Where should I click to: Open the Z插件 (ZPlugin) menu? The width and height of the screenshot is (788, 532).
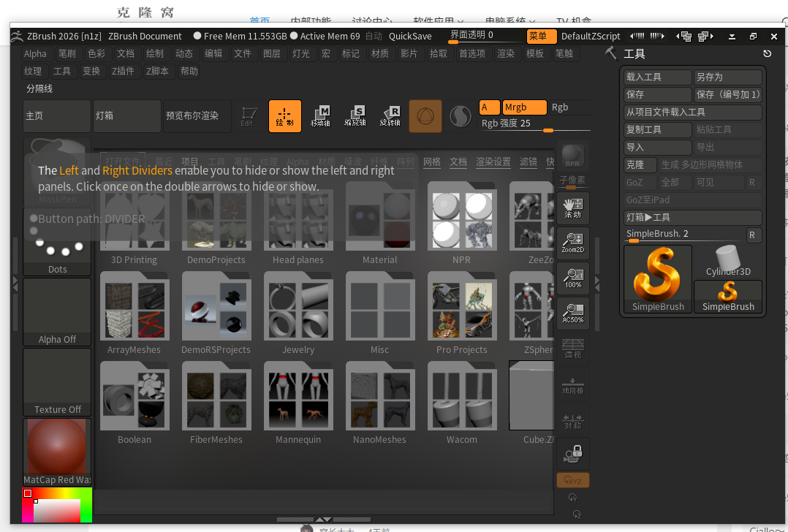[123, 71]
